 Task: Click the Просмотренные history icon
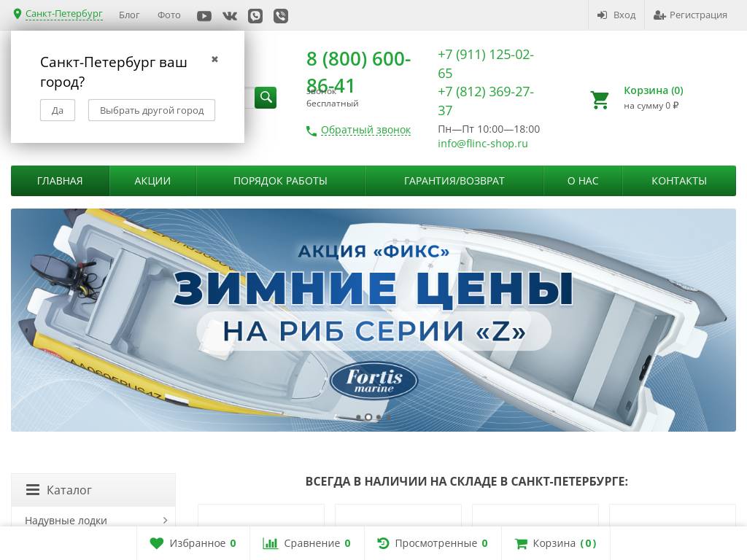[383, 543]
